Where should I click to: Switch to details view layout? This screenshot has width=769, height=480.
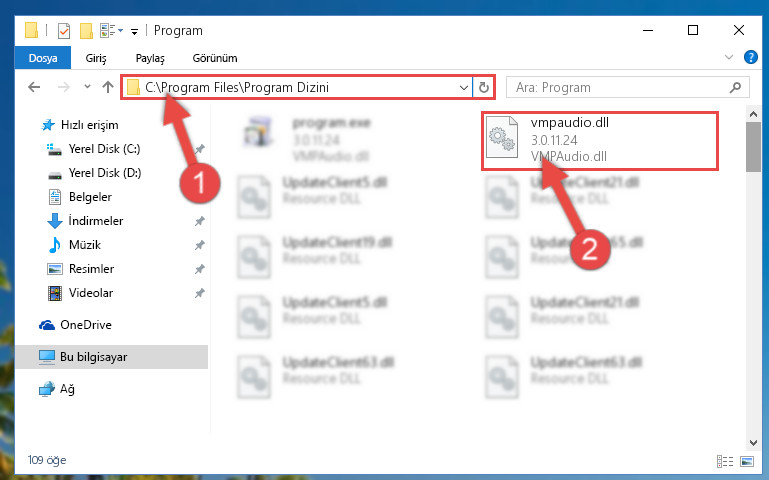click(724, 461)
